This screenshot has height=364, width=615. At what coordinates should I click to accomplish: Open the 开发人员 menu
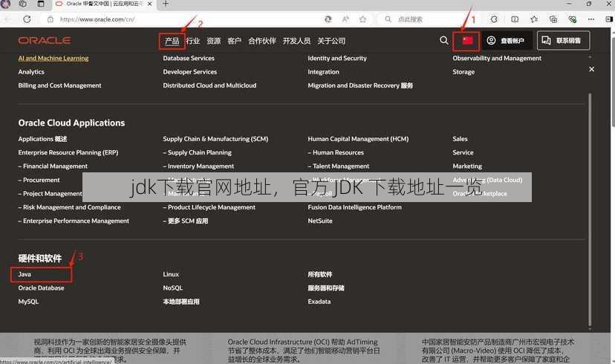tap(296, 41)
